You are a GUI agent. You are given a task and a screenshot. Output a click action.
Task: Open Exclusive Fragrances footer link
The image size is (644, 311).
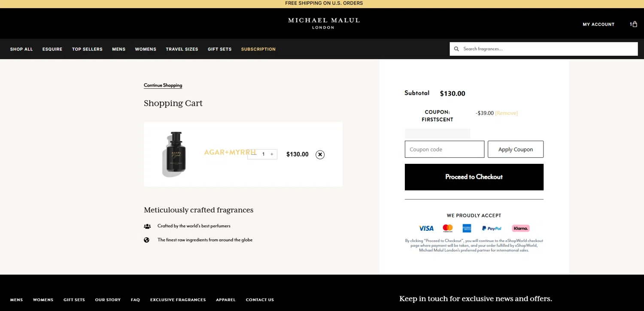(178, 300)
